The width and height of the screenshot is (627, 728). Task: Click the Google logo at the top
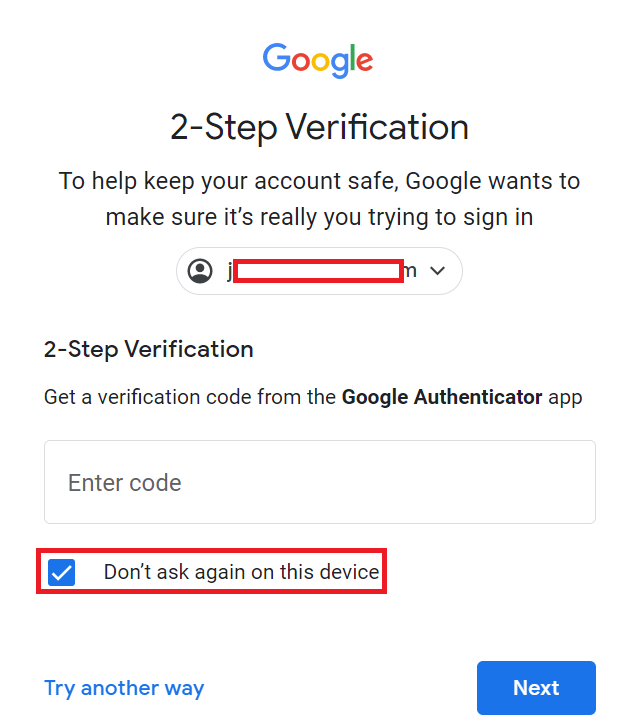pos(318,60)
